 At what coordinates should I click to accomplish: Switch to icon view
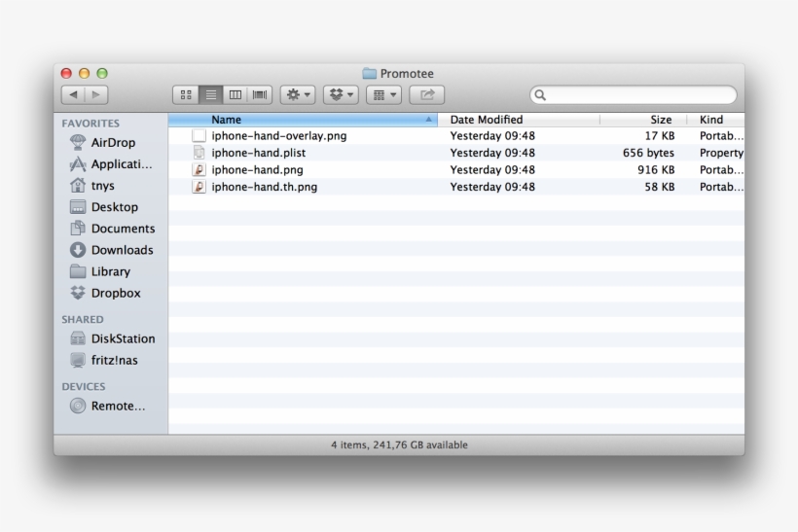186,95
